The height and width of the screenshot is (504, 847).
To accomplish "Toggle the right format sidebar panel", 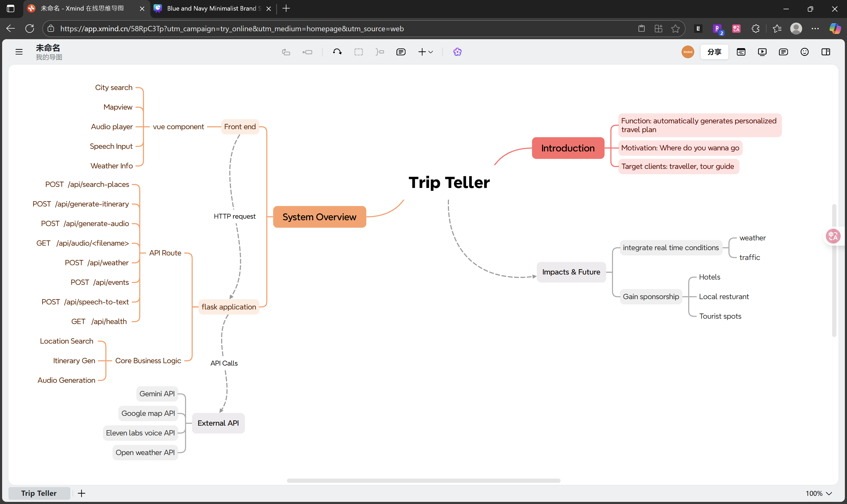I will tap(826, 52).
